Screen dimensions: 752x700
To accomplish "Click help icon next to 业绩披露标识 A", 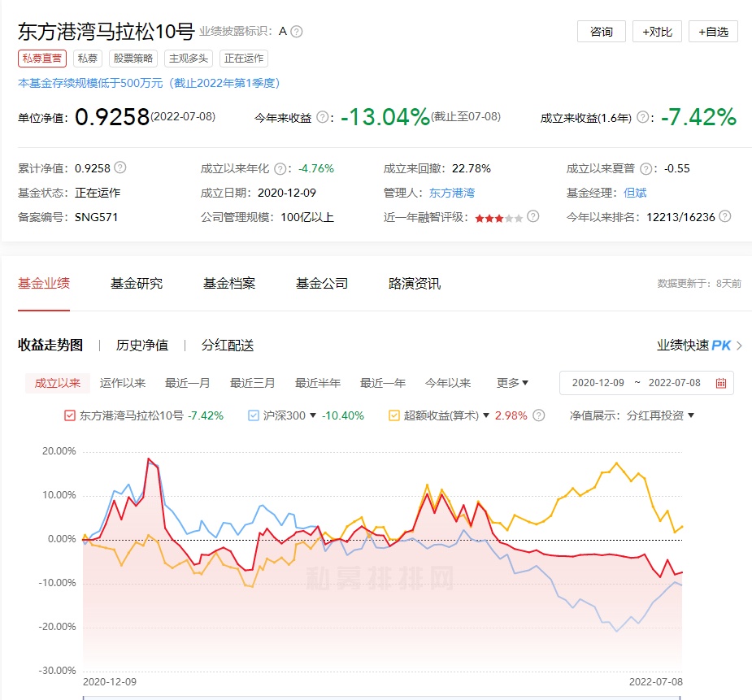I will (297, 32).
